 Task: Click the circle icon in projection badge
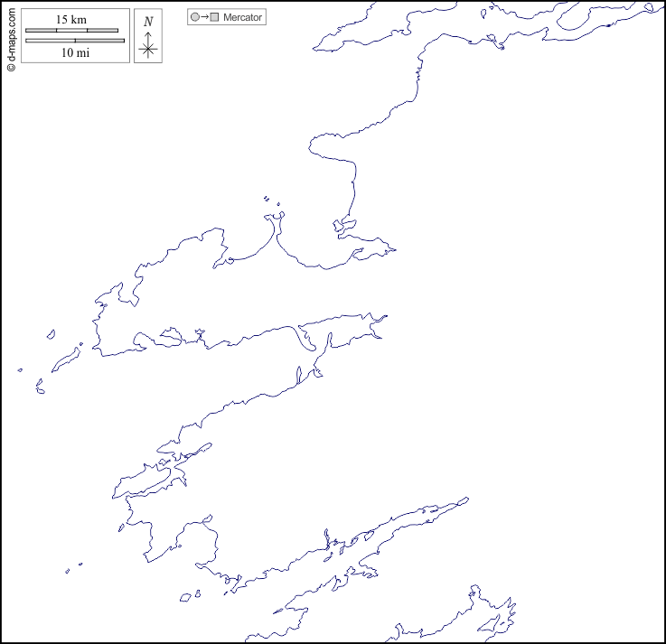point(194,17)
